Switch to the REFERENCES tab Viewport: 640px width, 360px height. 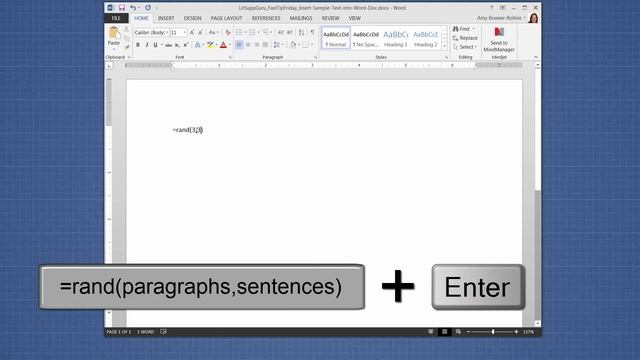(266, 18)
